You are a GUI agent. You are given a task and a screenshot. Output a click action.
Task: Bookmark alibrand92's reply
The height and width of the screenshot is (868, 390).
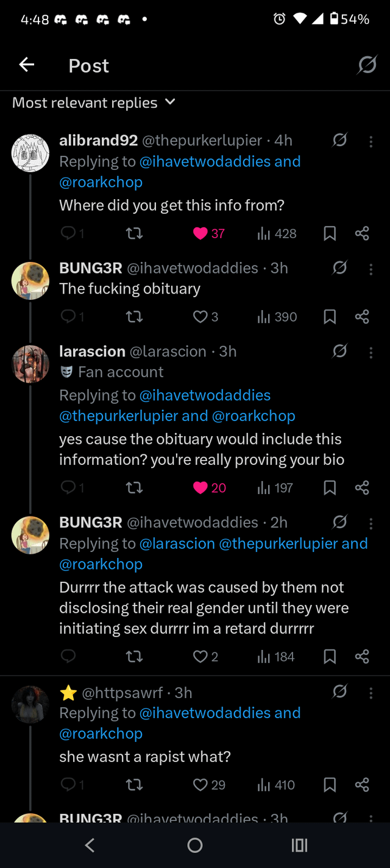pyautogui.click(x=330, y=233)
